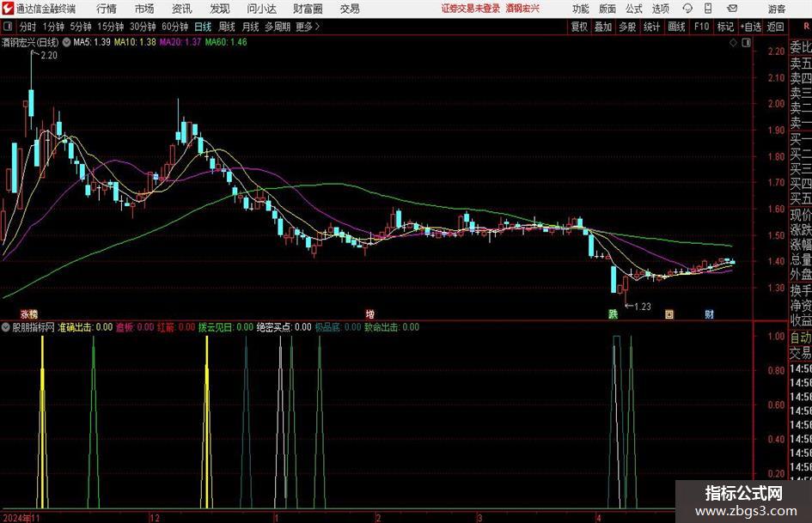This screenshot has height=523, width=812.
Task: Expand the 更多 periods chevron
Action: [308, 27]
